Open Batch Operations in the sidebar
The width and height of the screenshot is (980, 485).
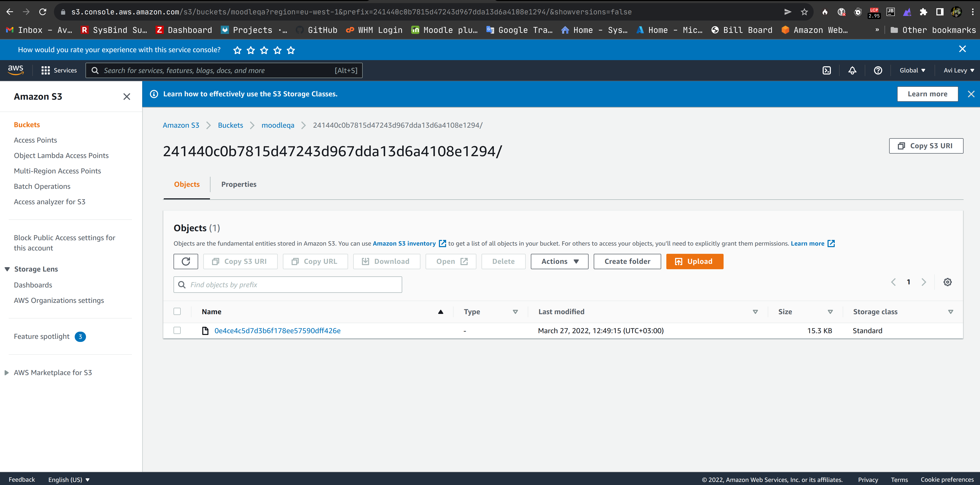pos(42,186)
